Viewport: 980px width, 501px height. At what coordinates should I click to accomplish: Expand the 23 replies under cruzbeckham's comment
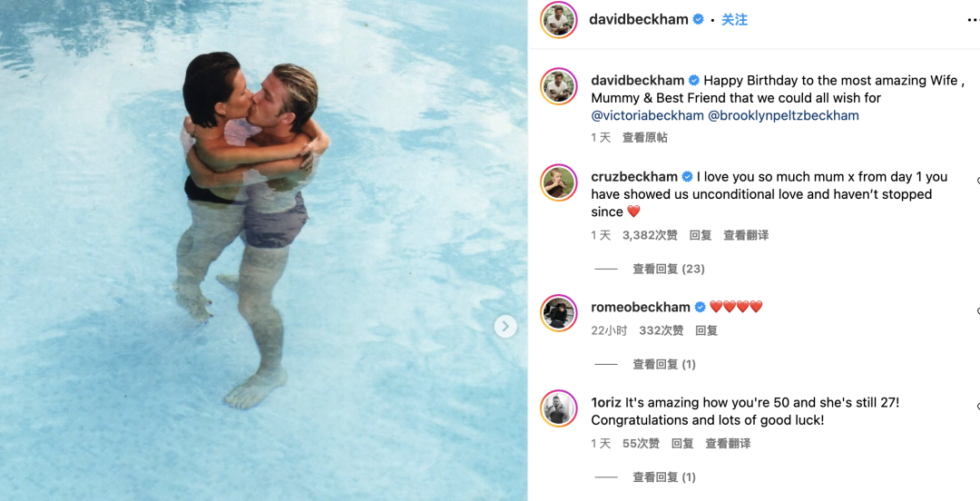[x=668, y=269]
